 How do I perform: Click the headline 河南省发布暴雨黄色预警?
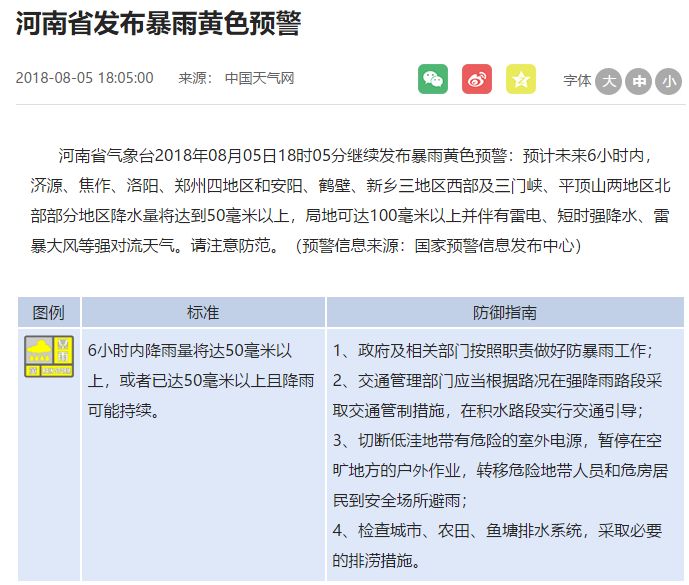coord(159,23)
